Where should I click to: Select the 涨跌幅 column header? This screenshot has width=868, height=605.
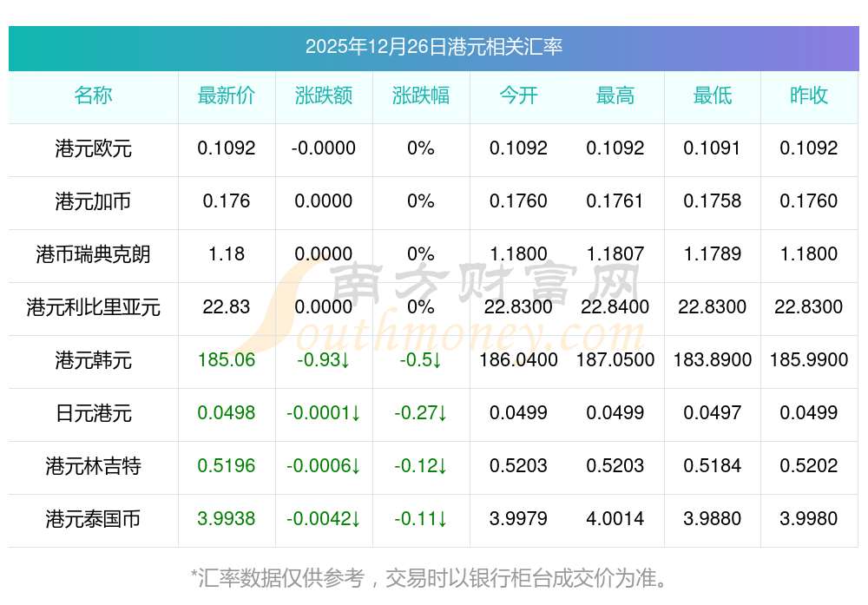tap(420, 95)
